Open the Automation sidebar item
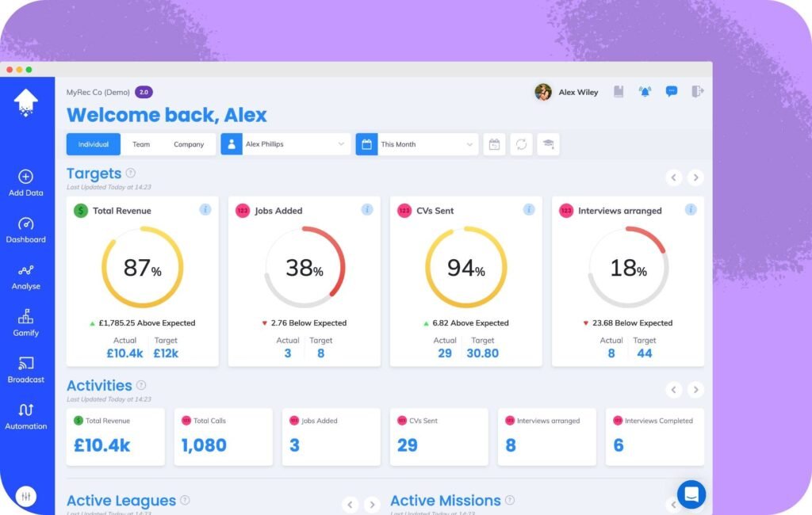 (26, 416)
